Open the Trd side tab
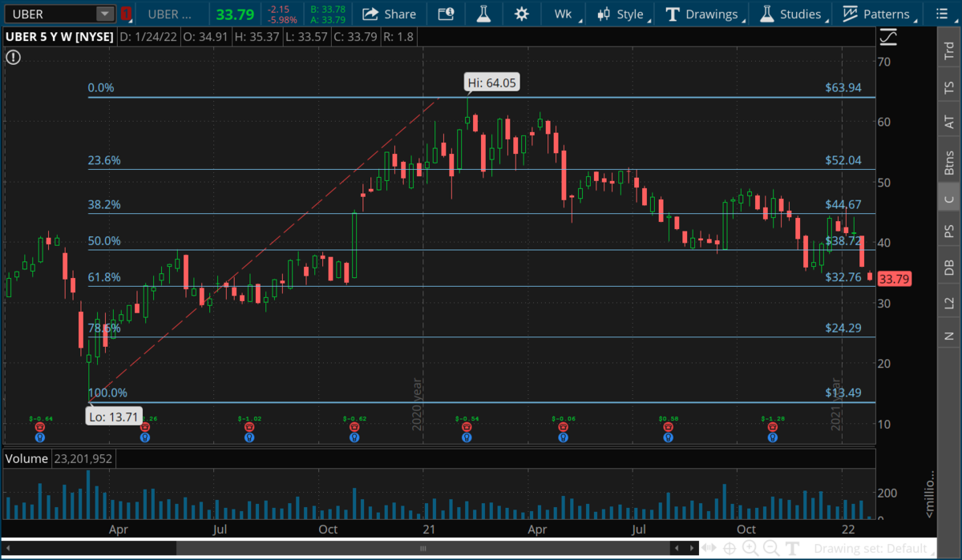 click(949, 50)
